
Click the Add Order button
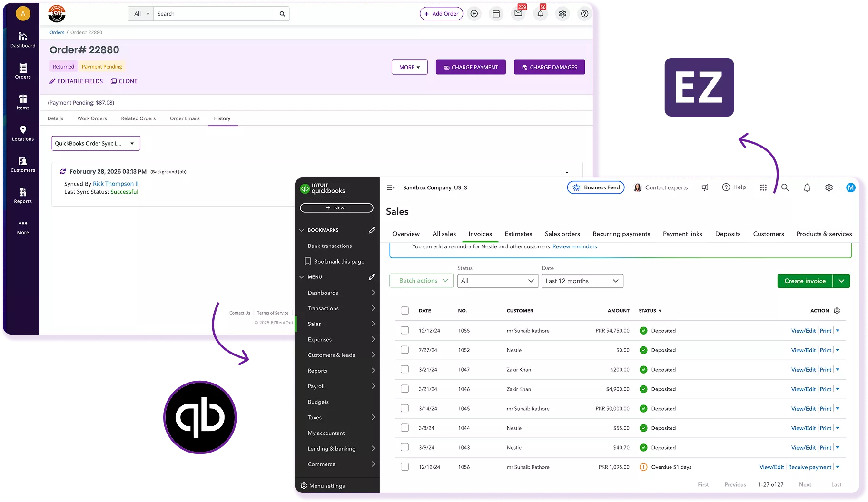pyautogui.click(x=441, y=14)
